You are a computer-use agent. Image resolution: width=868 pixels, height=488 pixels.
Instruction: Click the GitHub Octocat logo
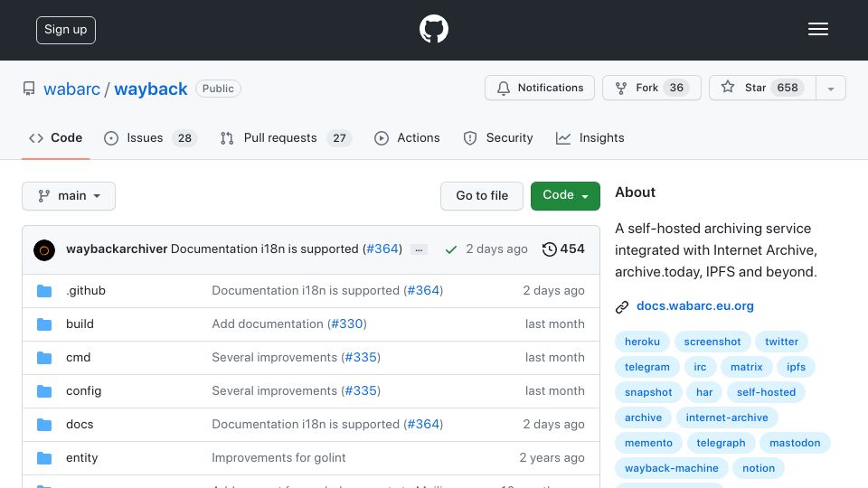coord(433,29)
